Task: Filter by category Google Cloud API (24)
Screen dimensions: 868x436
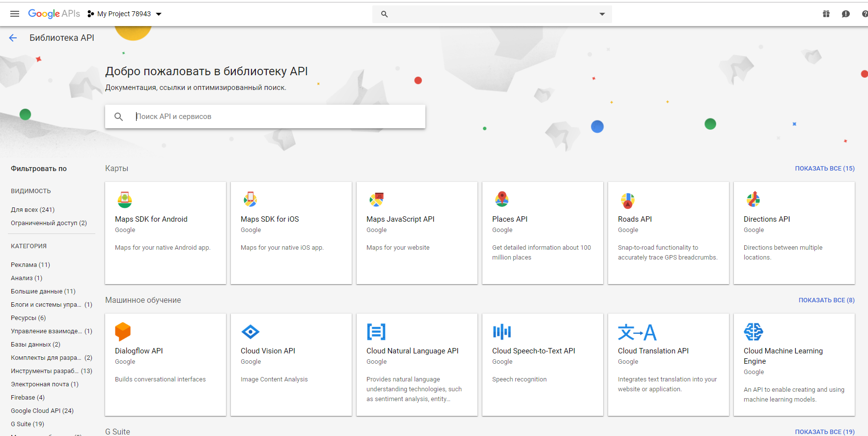Action: pyautogui.click(x=42, y=411)
